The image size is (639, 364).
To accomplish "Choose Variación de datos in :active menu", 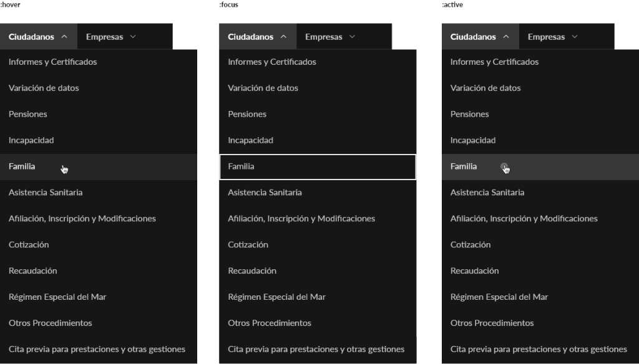I will click(485, 88).
